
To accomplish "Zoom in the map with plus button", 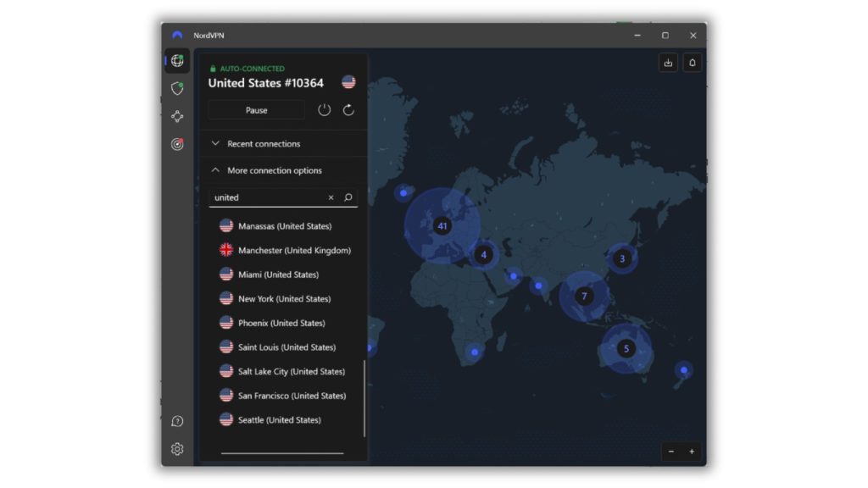I will click(692, 452).
